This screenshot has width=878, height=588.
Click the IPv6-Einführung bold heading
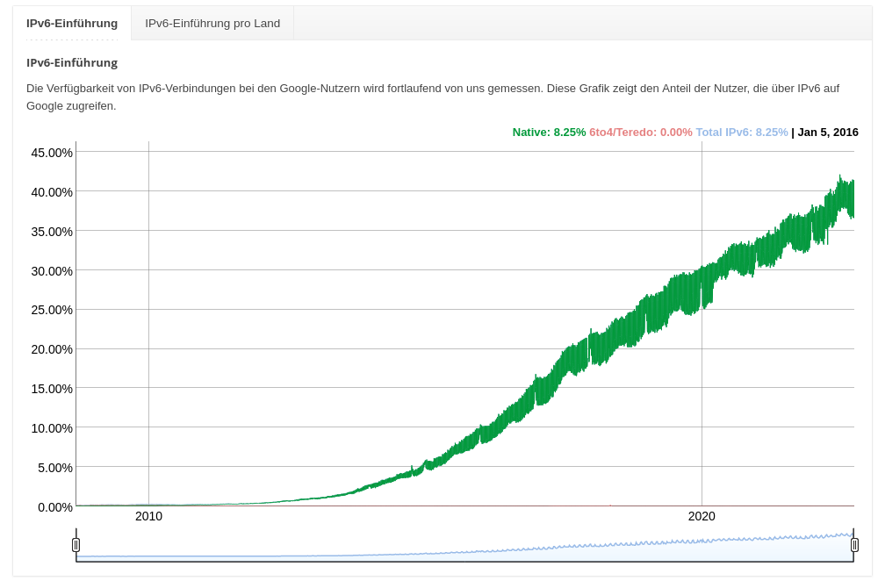point(72,62)
